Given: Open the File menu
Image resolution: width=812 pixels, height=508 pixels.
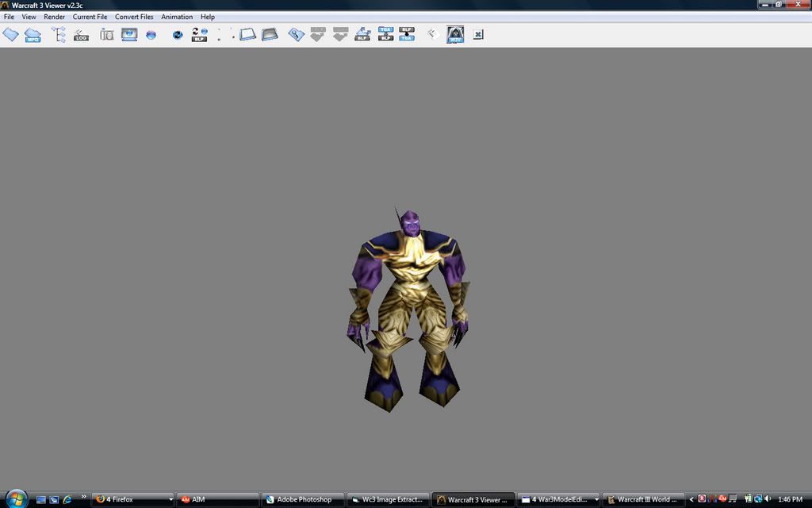Looking at the screenshot, I should 9,17.
